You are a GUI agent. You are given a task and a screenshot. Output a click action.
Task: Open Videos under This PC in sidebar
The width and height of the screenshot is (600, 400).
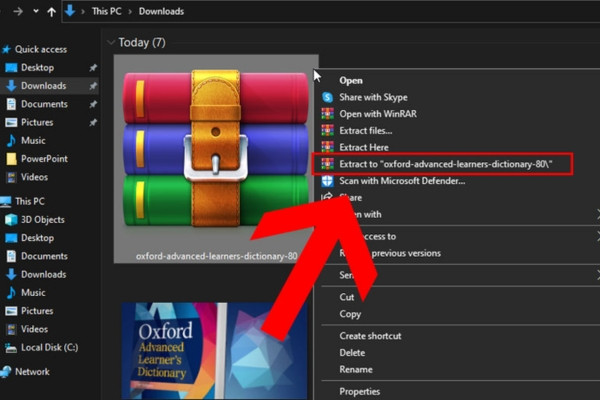(34, 329)
